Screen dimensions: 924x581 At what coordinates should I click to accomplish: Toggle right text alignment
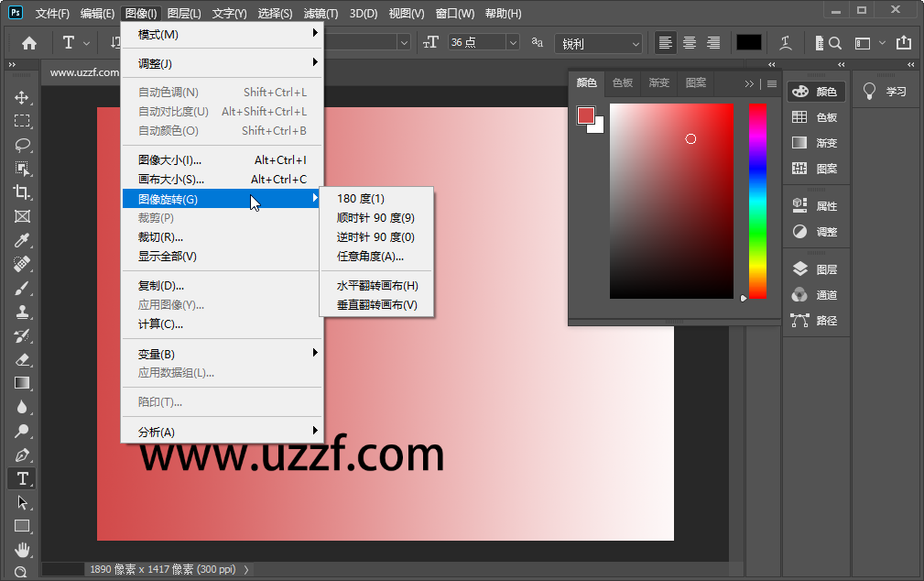click(x=712, y=42)
